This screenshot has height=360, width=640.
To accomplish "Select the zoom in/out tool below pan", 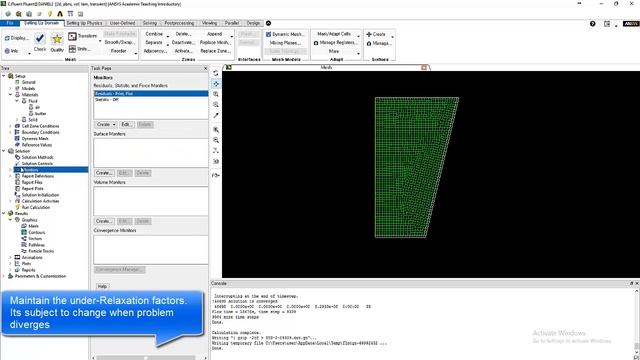I will [x=216, y=94].
